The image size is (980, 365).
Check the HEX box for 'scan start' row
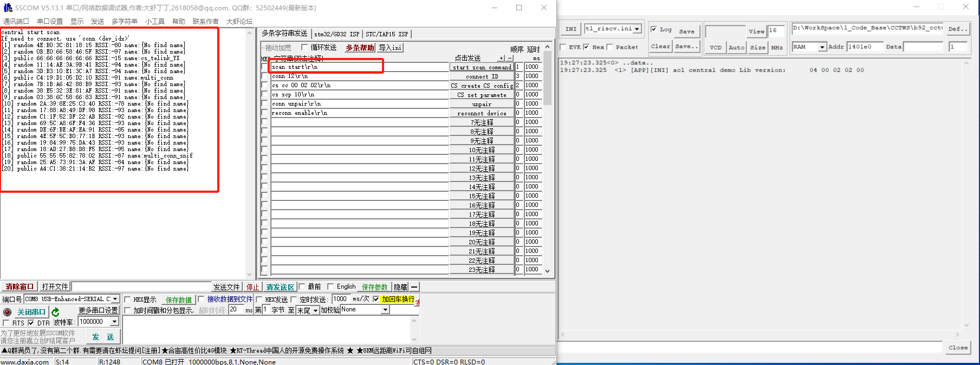point(264,67)
